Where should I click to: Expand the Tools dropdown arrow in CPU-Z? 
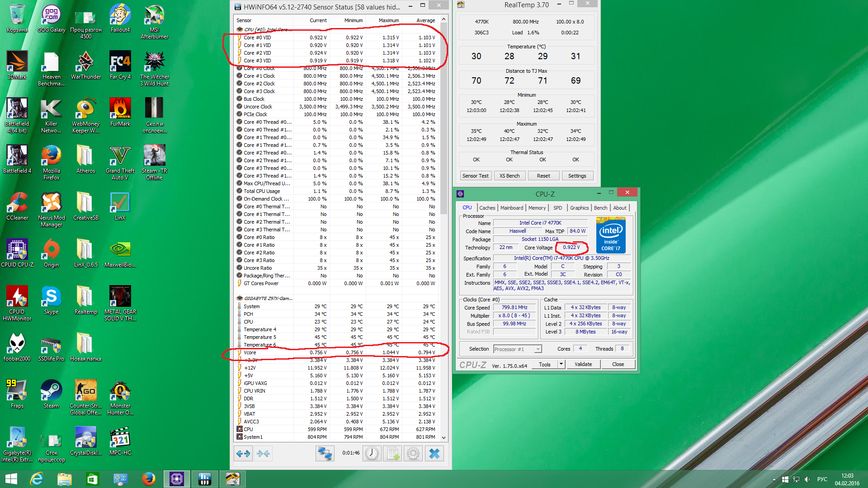pos(561,364)
